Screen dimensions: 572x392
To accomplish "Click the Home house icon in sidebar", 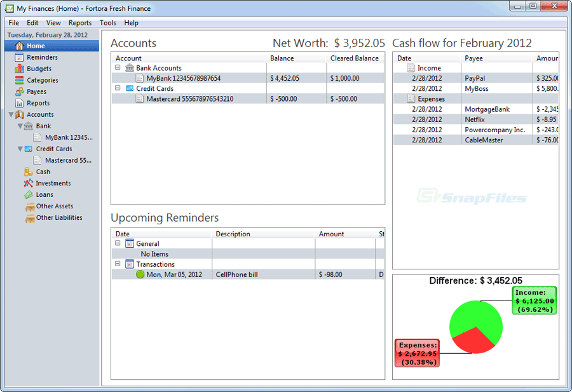I will pyautogui.click(x=19, y=46).
